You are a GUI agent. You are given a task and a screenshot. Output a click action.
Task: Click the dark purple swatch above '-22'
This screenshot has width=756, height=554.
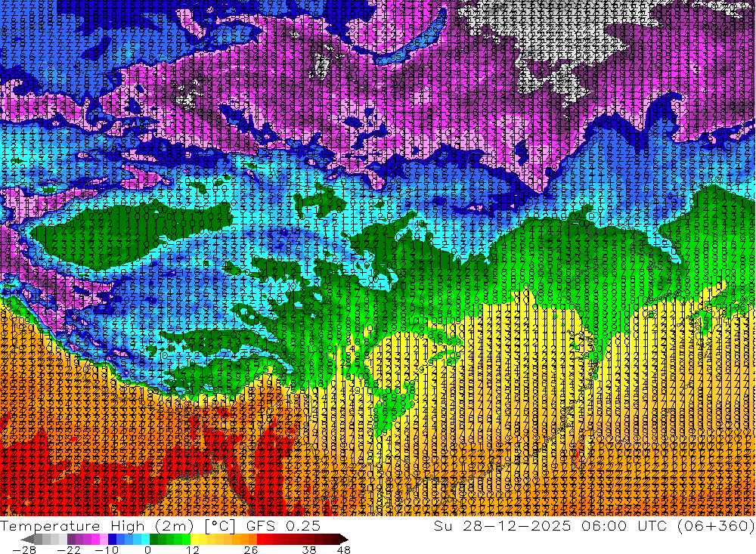point(71,540)
